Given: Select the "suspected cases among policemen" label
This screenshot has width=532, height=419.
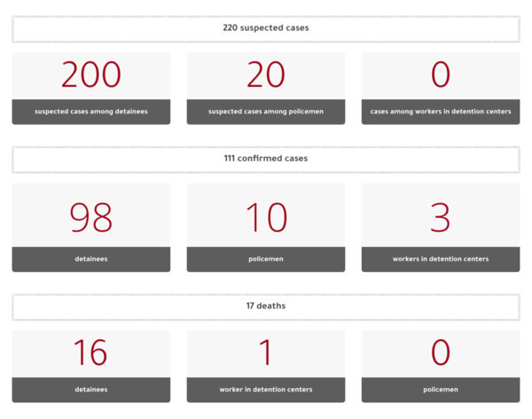Looking at the screenshot, I should pyautogui.click(x=266, y=112).
